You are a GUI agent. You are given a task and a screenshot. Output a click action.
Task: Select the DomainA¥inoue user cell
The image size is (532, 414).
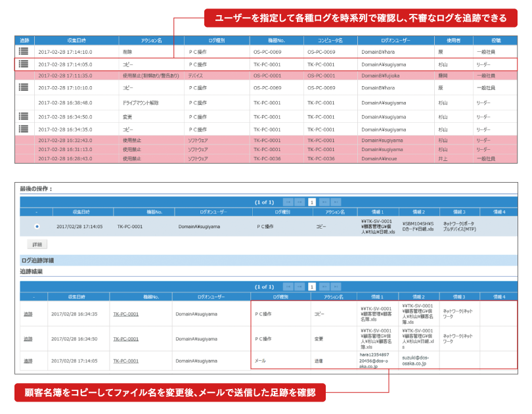[396, 158]
